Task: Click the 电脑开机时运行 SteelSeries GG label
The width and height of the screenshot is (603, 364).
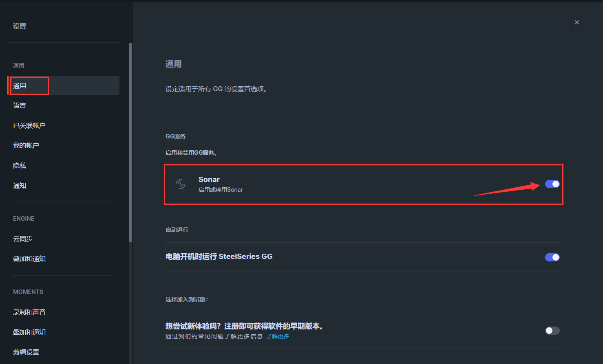Action: click(219, 257)
